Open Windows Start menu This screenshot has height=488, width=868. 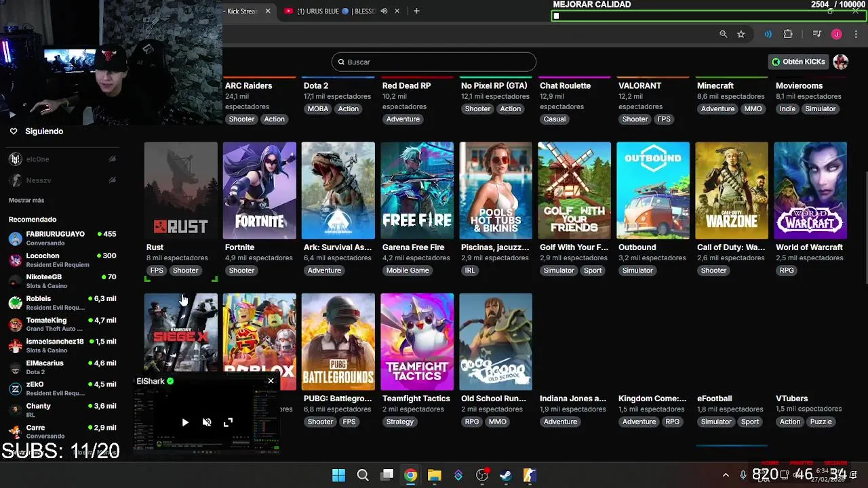pos(338,475)
